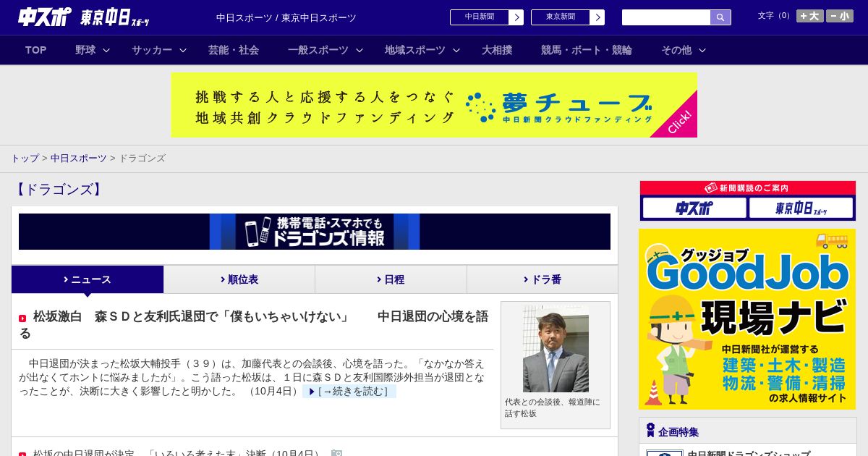Open the サッカー menu
The image size is (868, 456).
[x=152, y=50]
